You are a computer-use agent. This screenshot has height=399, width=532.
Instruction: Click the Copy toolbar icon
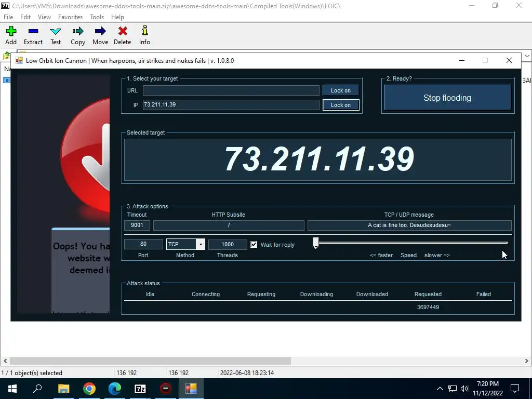78,31
